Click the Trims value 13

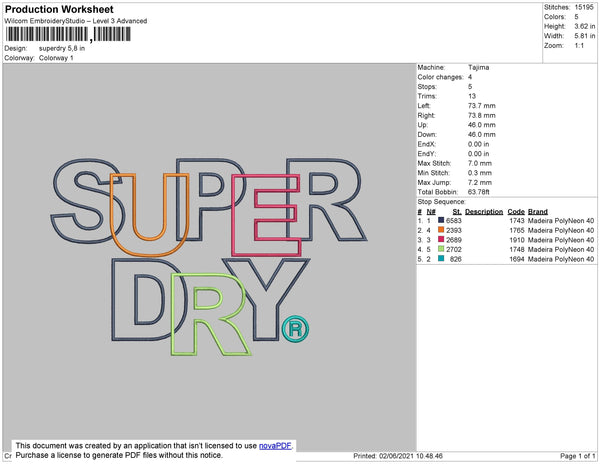click(472, 96)
